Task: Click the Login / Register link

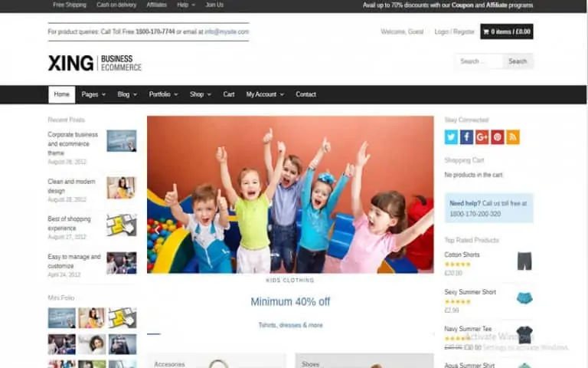Action: click(455, 32)
